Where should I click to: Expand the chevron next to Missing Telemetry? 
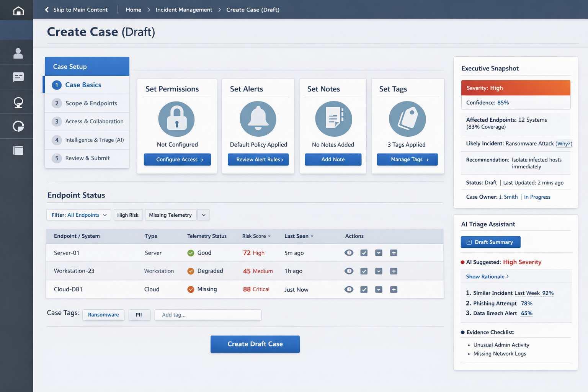204,215
